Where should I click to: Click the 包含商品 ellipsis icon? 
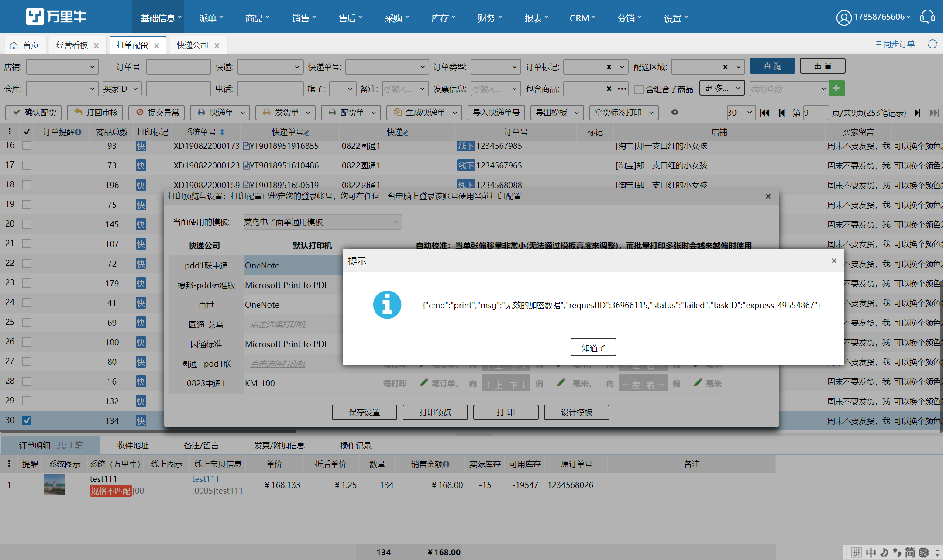tap(622, 89)
